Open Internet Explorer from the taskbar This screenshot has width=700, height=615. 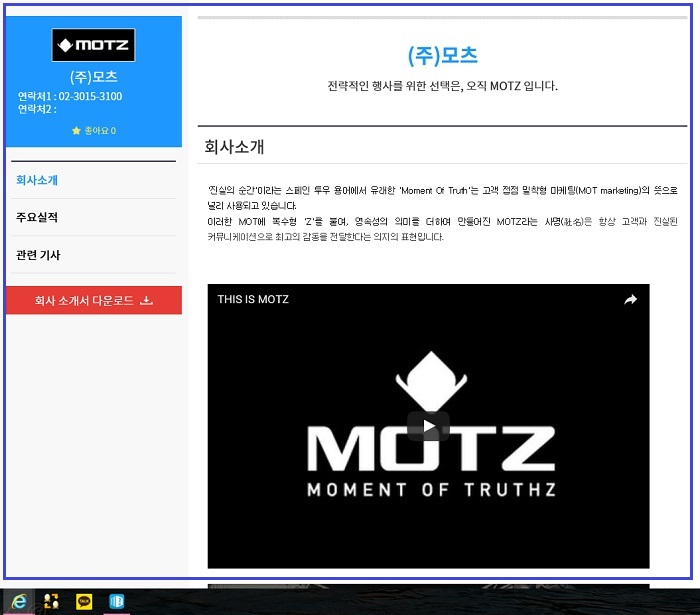(x=19, y=601)
